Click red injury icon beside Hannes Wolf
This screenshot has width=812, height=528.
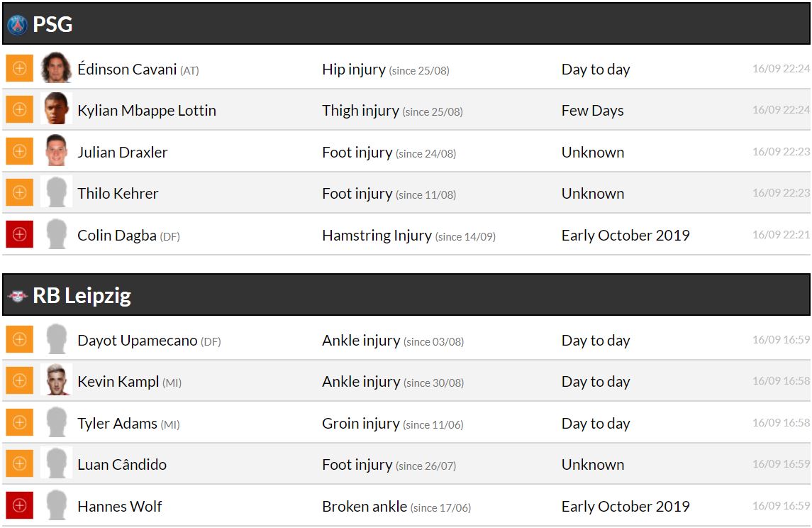19,506
